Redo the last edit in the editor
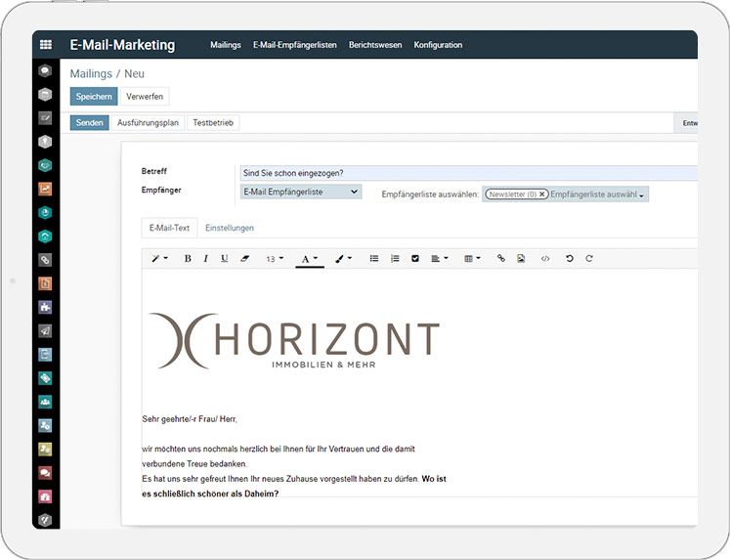730x560 pixels. click(589, 259)
